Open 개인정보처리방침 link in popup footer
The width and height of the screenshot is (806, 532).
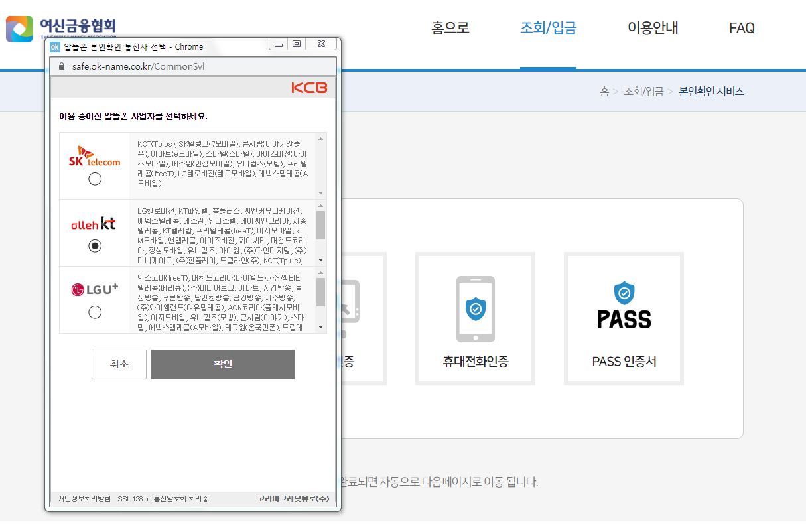point(84,499)
